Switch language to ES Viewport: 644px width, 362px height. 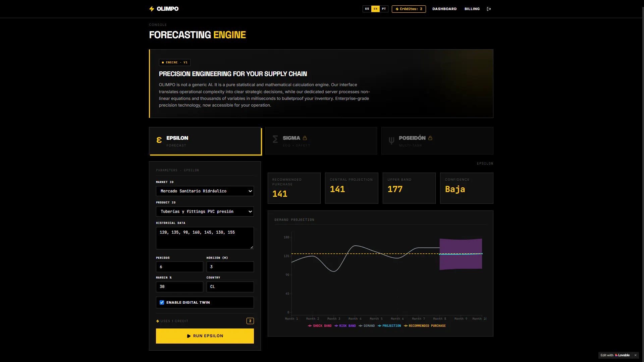pyautogui.click(x=367, y=9)
